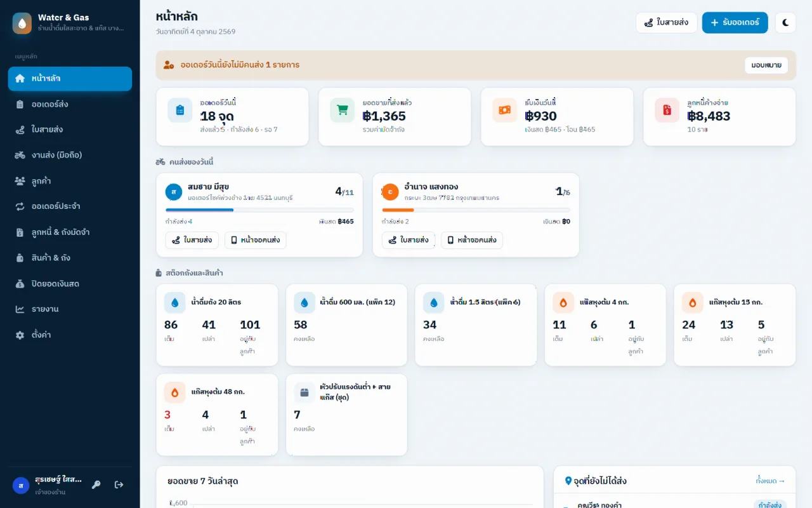Click the ใบสายส่ง button in the header

pos(666,23)
